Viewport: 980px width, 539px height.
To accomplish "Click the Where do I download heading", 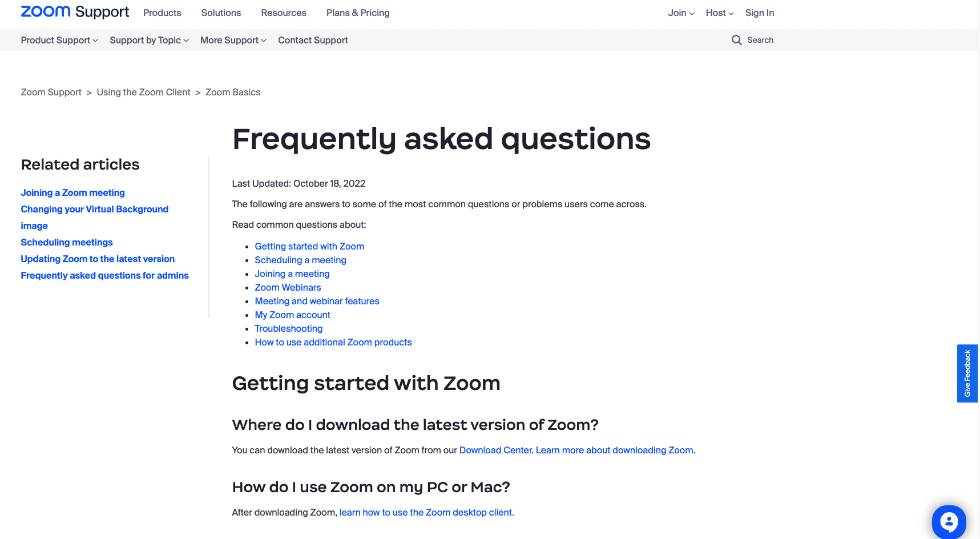I will pos(415,425).
